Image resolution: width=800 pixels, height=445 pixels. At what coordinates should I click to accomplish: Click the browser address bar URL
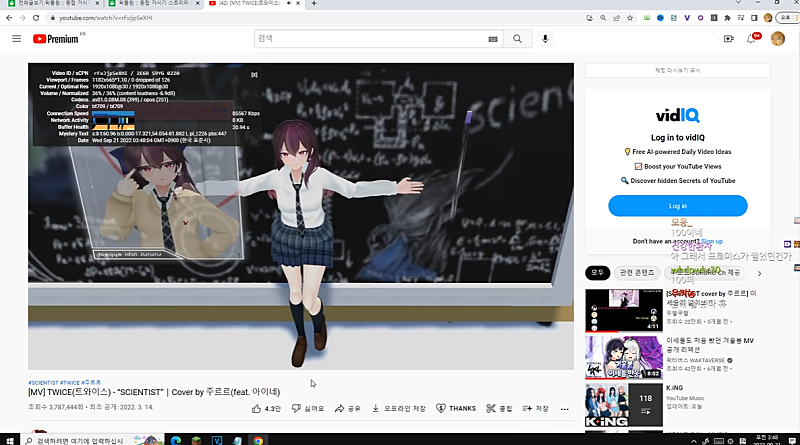[x=106, y=18]
